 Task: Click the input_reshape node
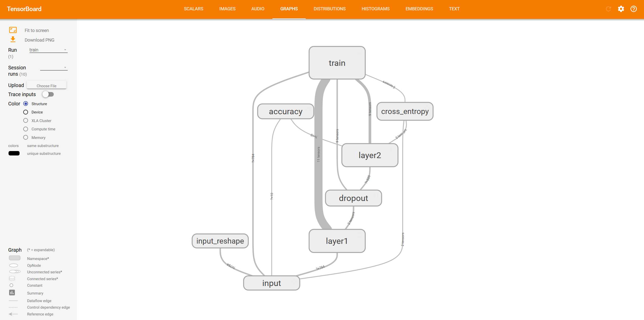coord(219,240)
